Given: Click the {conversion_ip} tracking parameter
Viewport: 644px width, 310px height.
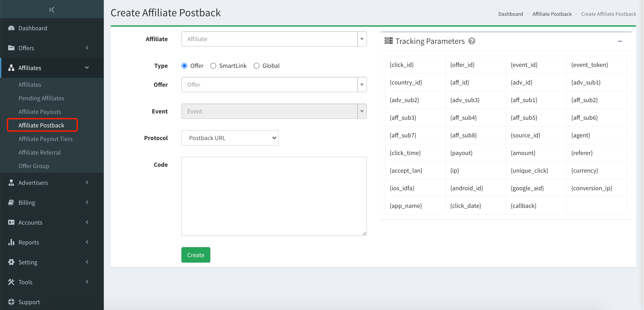Looking at the screenshot, I should coord(591,188).
